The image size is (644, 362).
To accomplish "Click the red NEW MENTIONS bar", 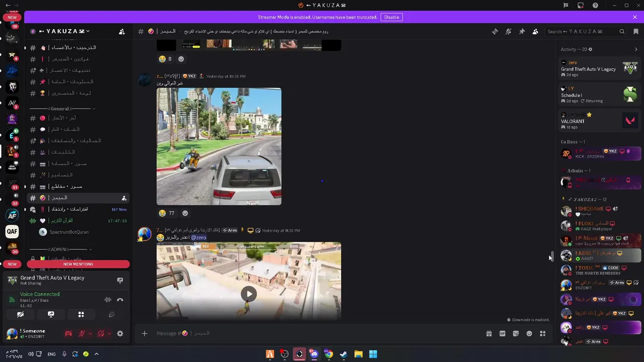I will point(78,264).
